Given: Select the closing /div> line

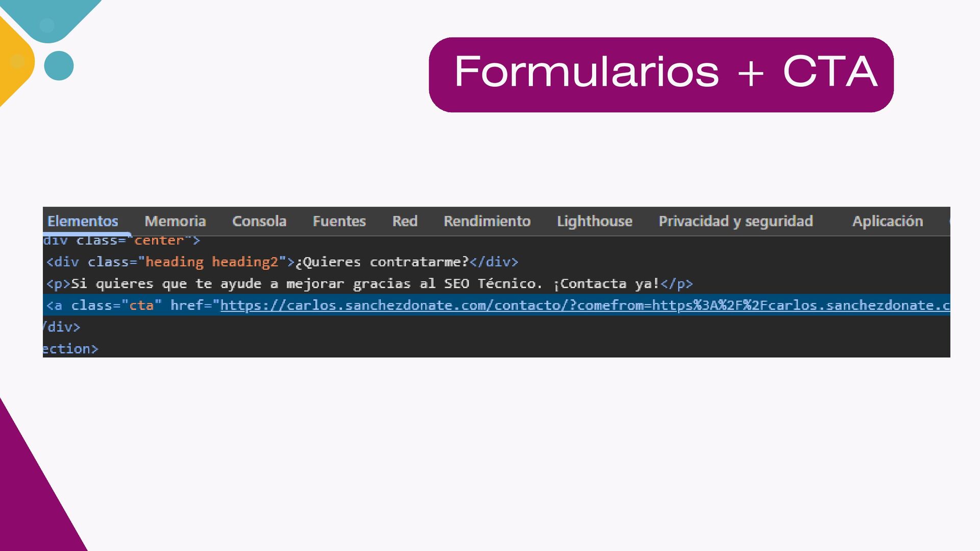Looking at the screenshot, I should pyautogui.click(x=62, y=327).
